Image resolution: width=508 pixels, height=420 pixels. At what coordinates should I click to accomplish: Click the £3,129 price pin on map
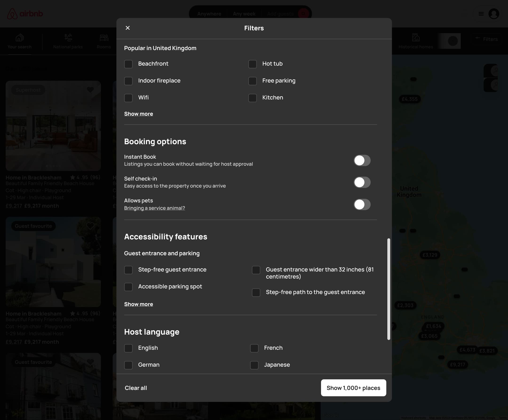[x=430, y=255]
